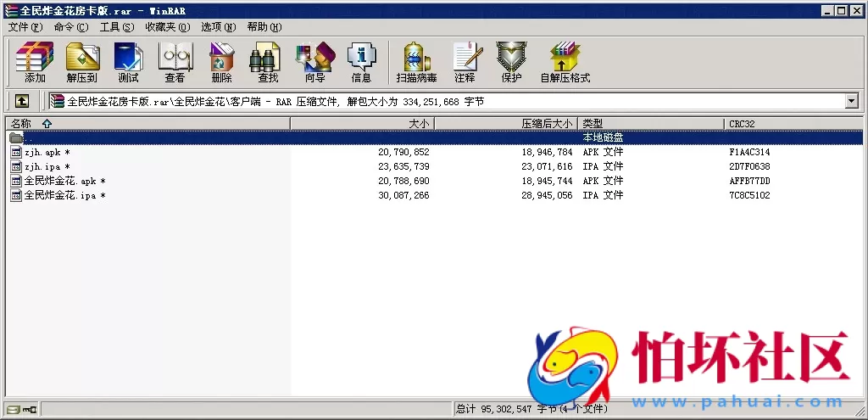Click the 删除 (Delete) toolbar icon

pyautogui.click(x=221, y=62)
